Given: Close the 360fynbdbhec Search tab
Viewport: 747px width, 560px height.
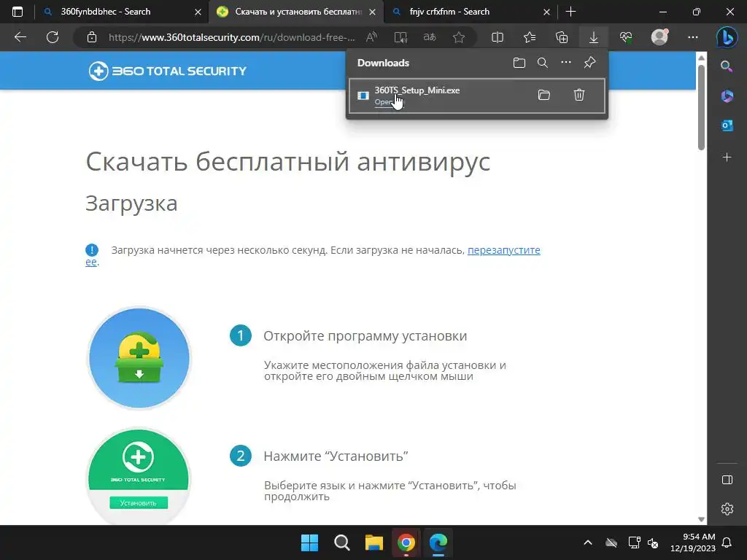Looking at the screenshot, I should (x=198, y=12).
